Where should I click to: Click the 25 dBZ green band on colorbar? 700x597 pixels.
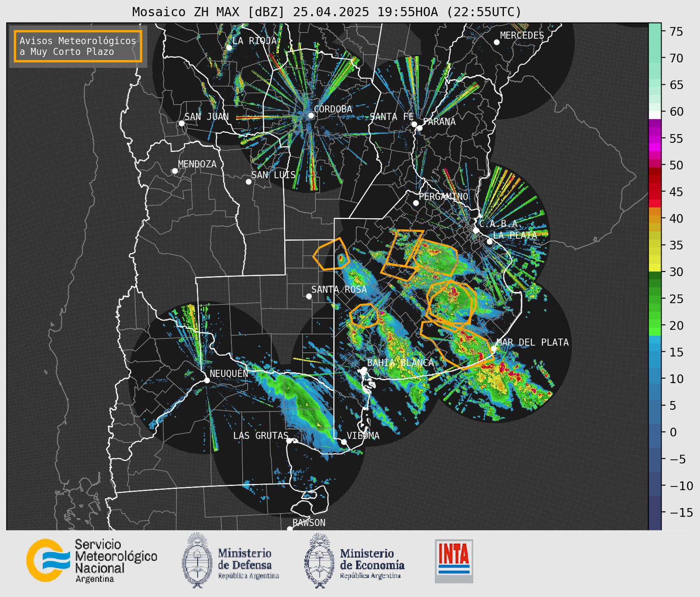[655, 299]
